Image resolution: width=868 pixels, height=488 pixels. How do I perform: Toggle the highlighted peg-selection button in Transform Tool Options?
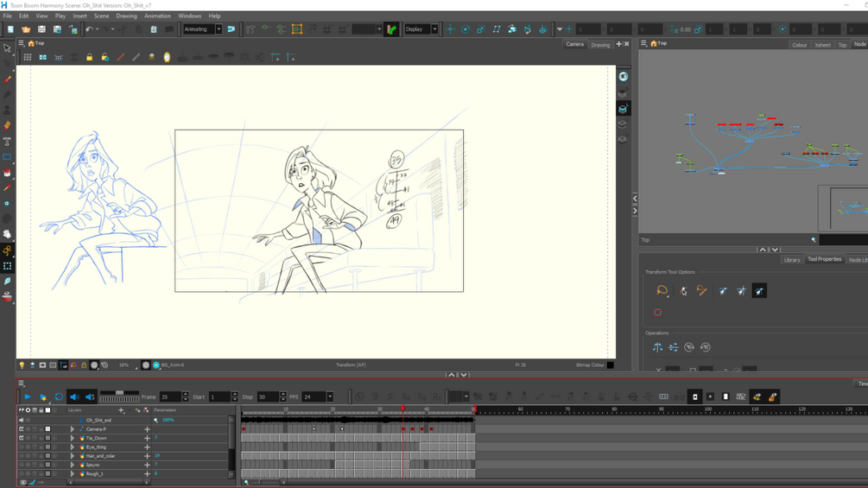759,291
